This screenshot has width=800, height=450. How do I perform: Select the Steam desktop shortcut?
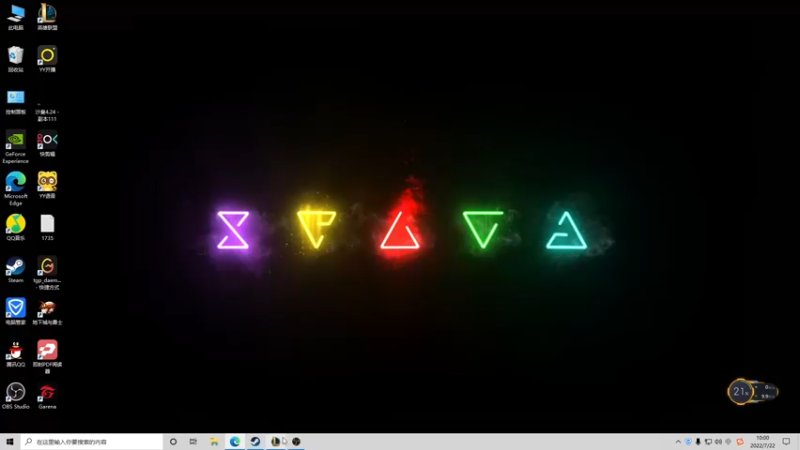click(x=16, y=270)
